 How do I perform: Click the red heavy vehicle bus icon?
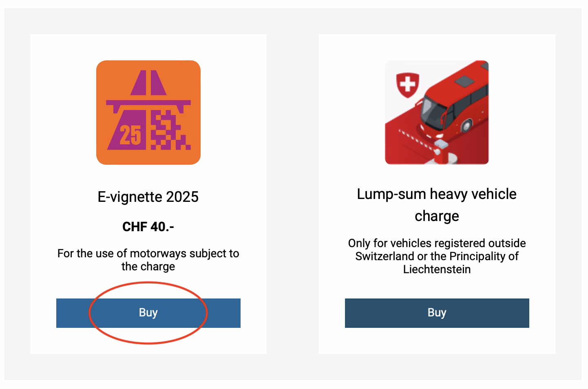(437, 112)
